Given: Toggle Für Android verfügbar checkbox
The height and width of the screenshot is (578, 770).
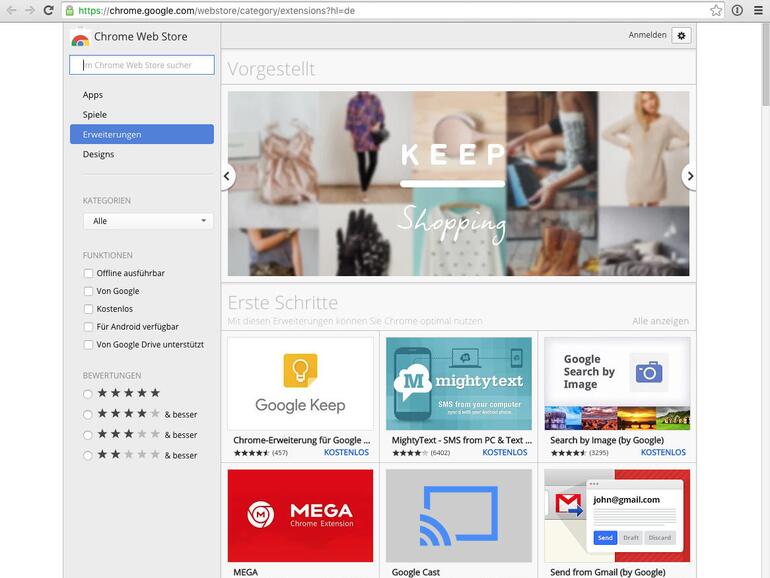Looking at the screenshot, I should pyautogui.click(x=88, y=327).
